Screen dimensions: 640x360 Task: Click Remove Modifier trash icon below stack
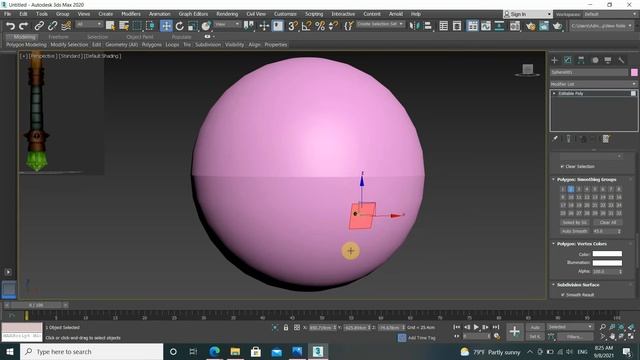(593, 139)
